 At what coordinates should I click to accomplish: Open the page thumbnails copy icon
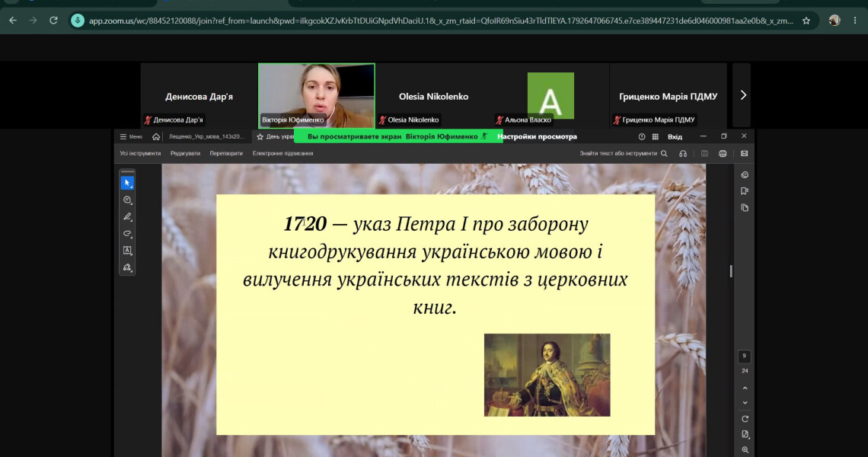point(745,208)
